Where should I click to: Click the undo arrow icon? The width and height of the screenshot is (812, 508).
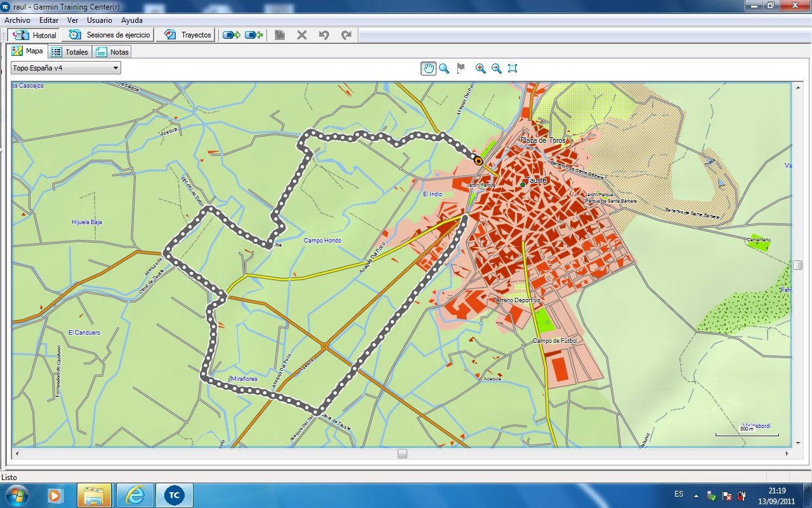click(x=324, y=35)
